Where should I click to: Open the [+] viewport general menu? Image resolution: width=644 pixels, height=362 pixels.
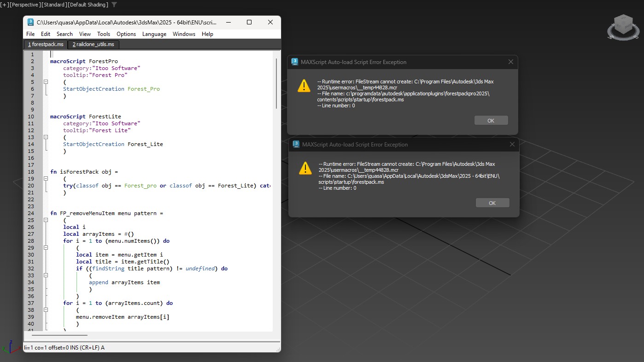[4, 5]
